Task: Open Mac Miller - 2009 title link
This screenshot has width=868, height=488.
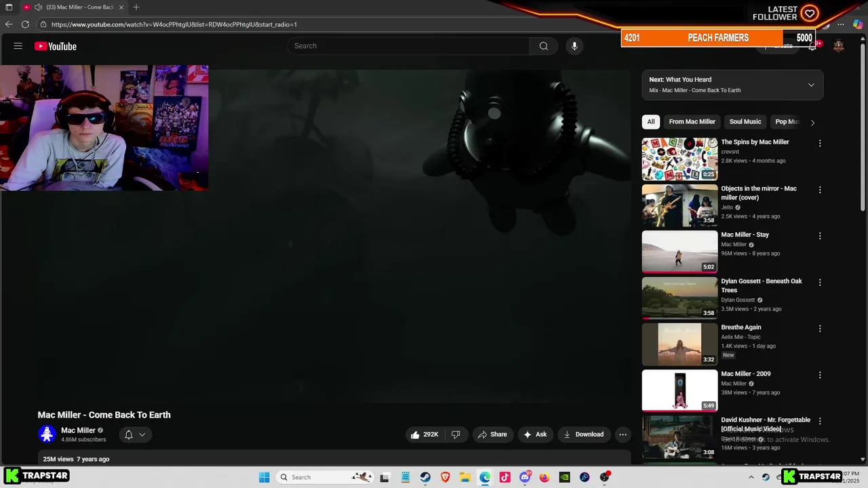Action: (746, 373)
